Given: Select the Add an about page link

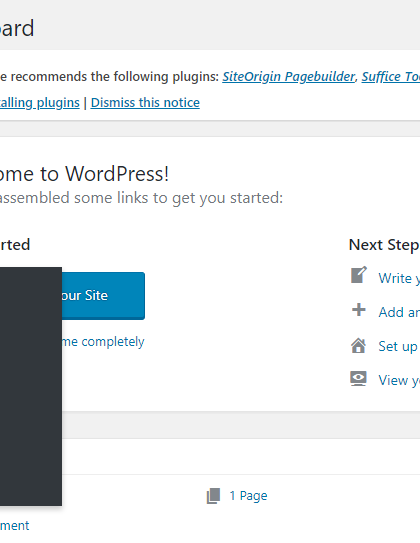Looking at the screenshot, I should 399,312.
